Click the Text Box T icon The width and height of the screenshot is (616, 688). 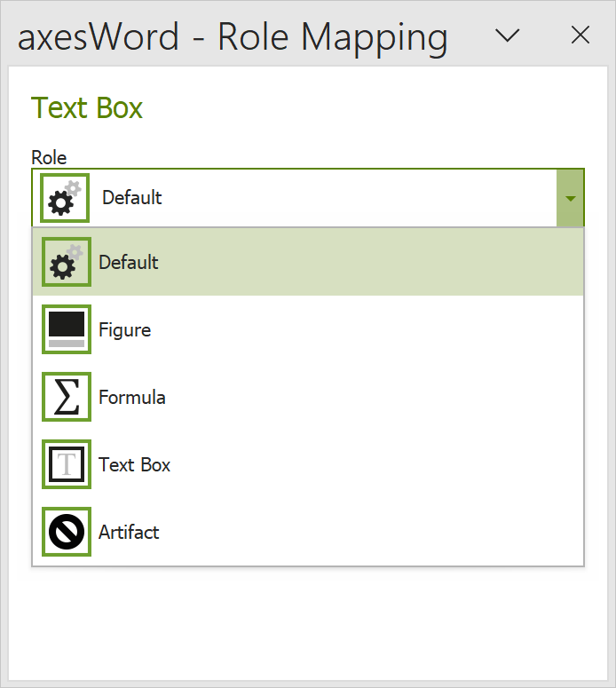point(67,464)
